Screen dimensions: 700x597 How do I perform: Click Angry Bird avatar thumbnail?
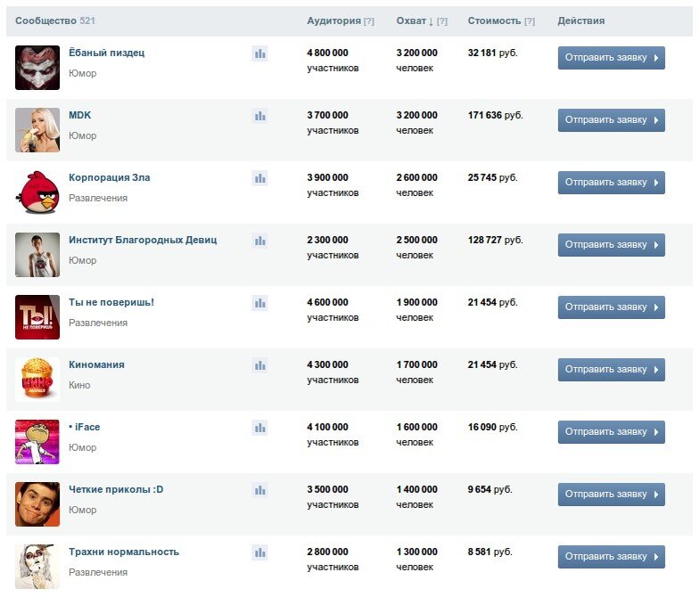coord(37,192)
